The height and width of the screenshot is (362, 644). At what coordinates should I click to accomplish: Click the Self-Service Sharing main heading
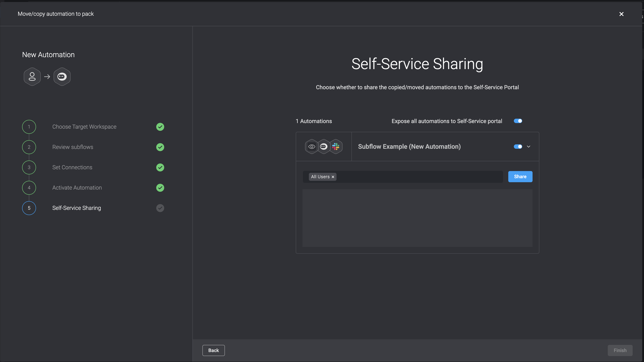[417, 64]
